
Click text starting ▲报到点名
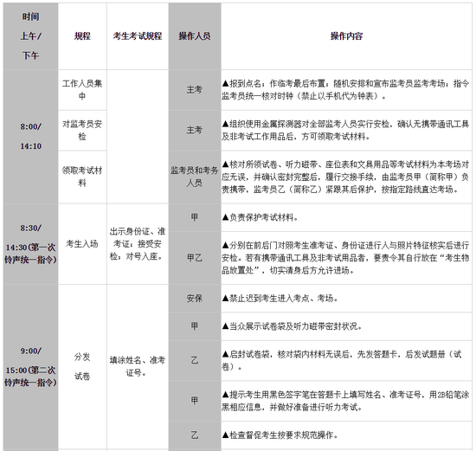click(x=345, y=90)
